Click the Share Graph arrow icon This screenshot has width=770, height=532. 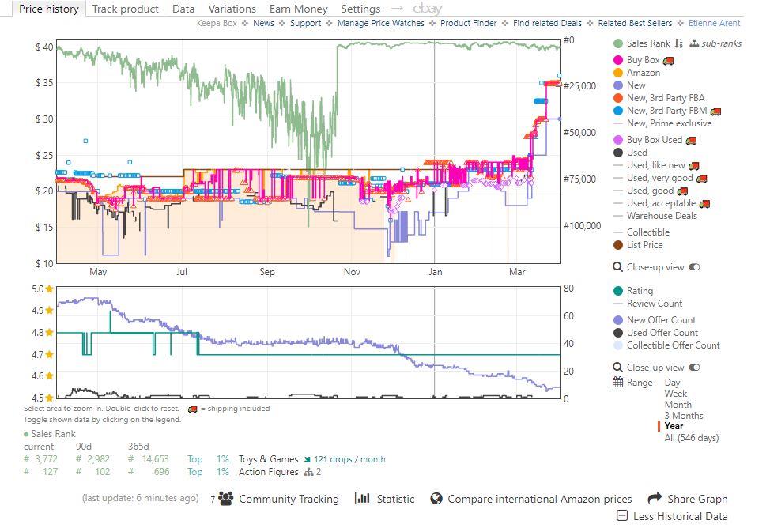(655, 499)
